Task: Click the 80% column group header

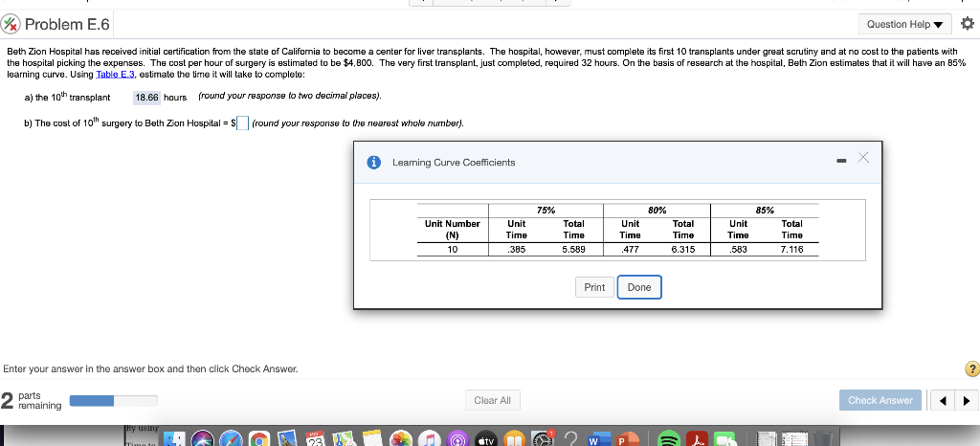Action: pos(657,211)
